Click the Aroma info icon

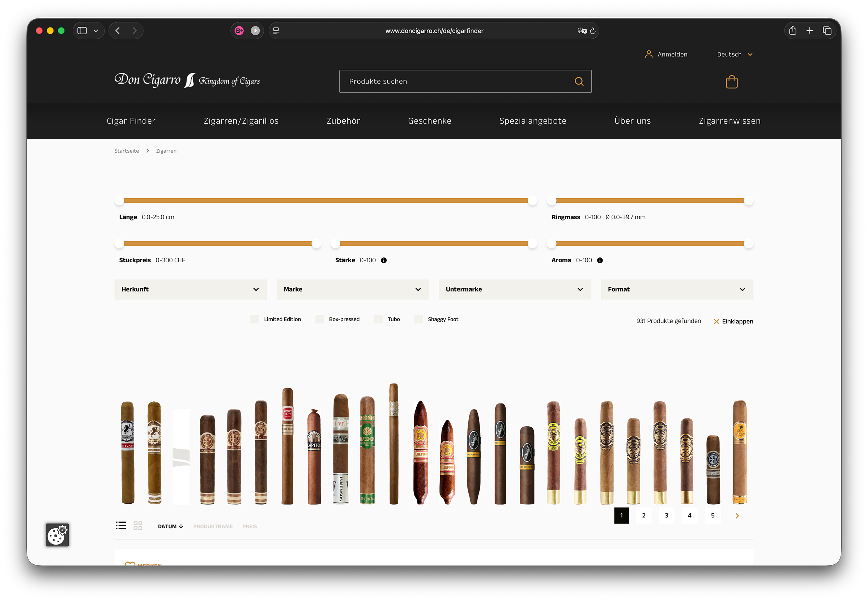tap(600, 260)
